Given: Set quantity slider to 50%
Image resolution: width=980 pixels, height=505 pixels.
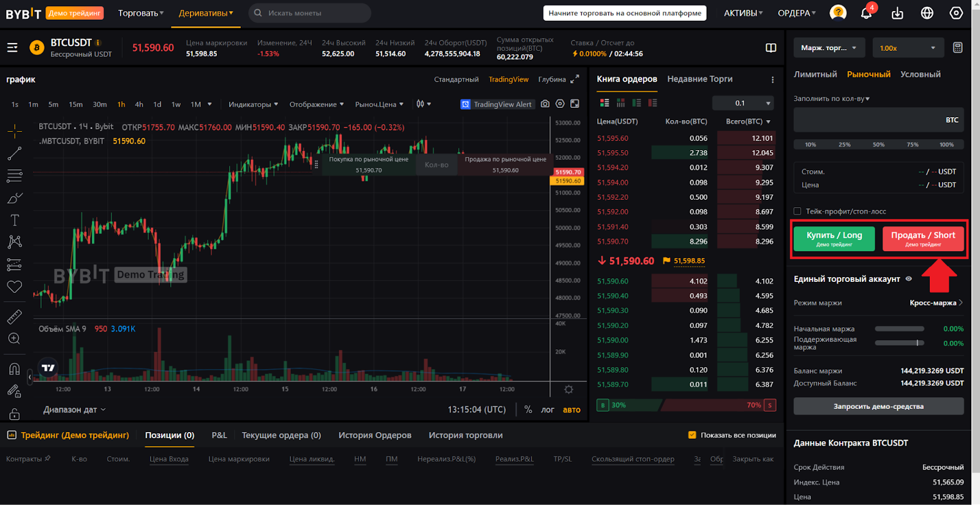Looking at the screenshot, I should pyautogui.click(x=878, y=145).
